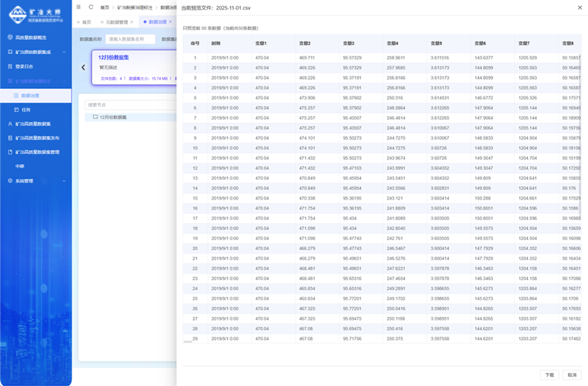Image resolution: width=588 pixels, height=386 pixels.
Task: Click the 矿冶高质量数据集 user icon
Action: click(10, 124)
